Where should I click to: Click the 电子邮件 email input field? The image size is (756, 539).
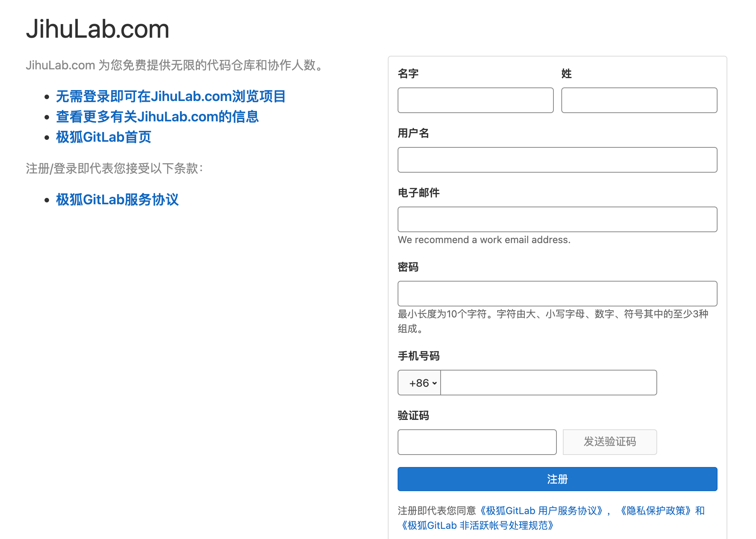point(557,219)
